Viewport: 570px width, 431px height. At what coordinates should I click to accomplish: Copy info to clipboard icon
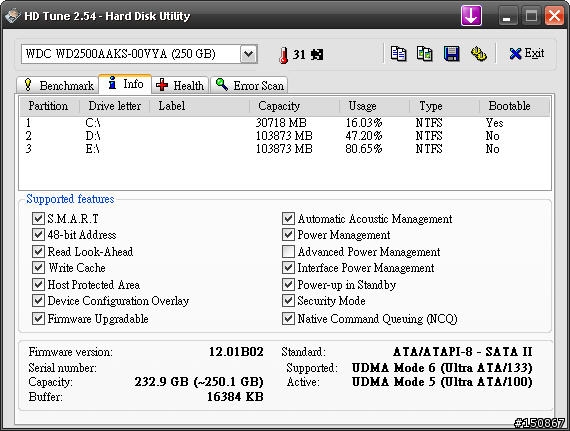coord(398,54)
